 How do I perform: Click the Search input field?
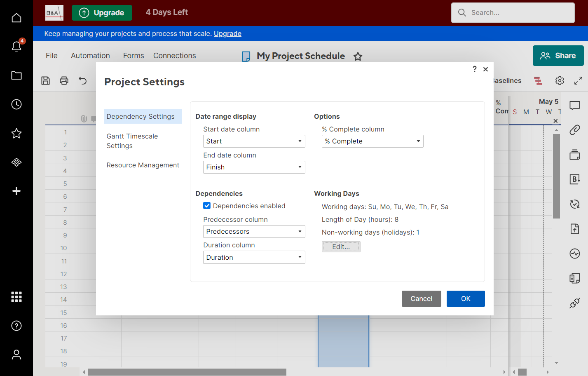pyautogui.click(x=513, y=13)
